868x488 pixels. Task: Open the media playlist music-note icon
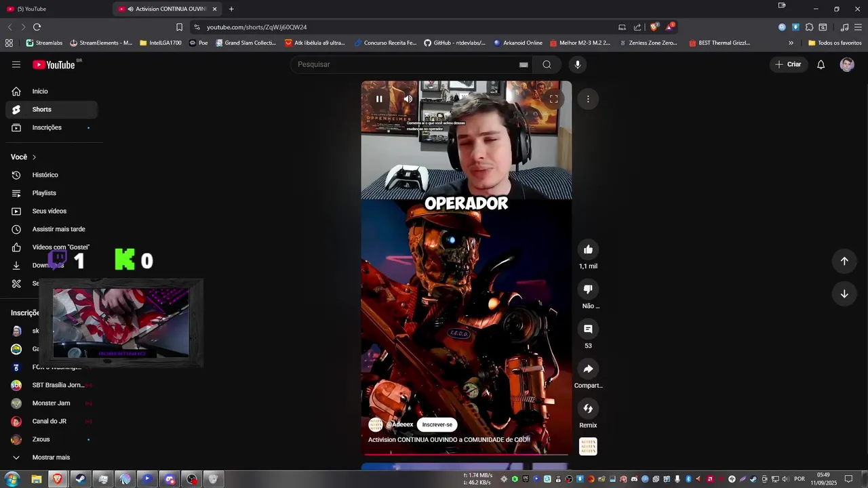click(844, 27)
